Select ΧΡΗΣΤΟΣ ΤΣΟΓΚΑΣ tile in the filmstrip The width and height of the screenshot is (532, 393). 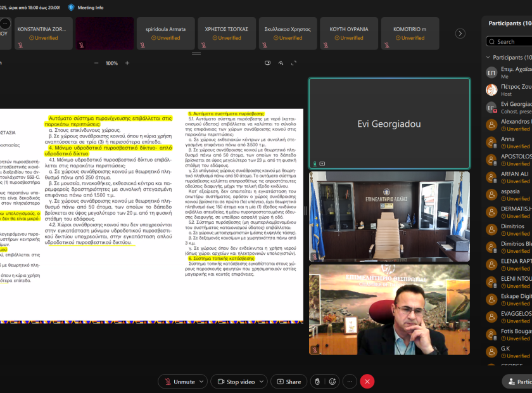point(227,34)
